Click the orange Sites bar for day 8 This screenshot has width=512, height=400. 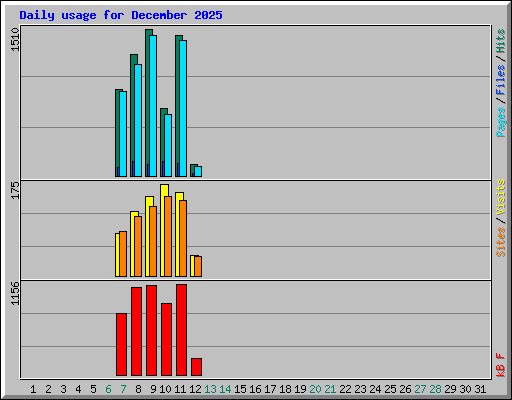[138, 246]
